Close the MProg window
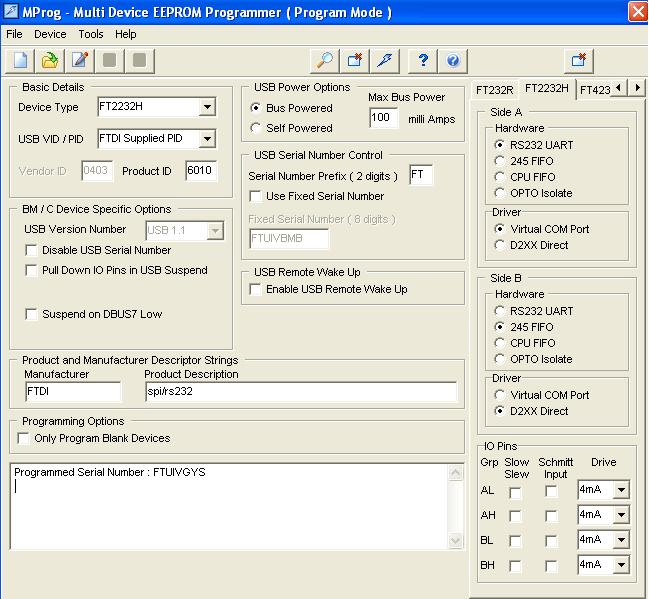Image resolution: width=649 pixels, height=599 pixels. [638, 11]
